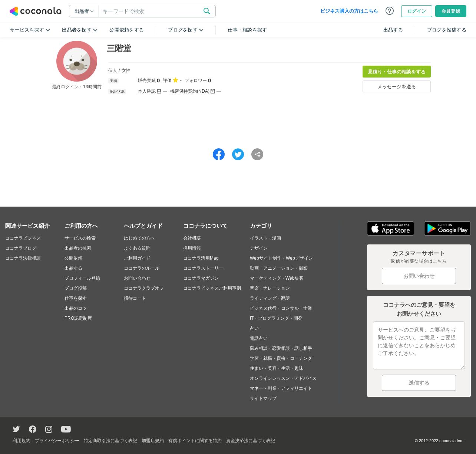Click the 送信する button
Viewport: 476px width, 454px height.
pos(419,383)
